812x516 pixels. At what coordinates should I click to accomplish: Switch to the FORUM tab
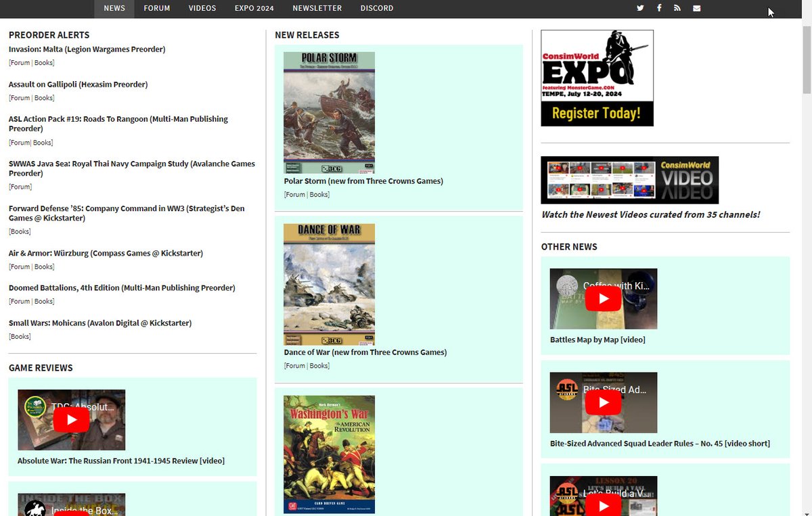pos(156,8)
